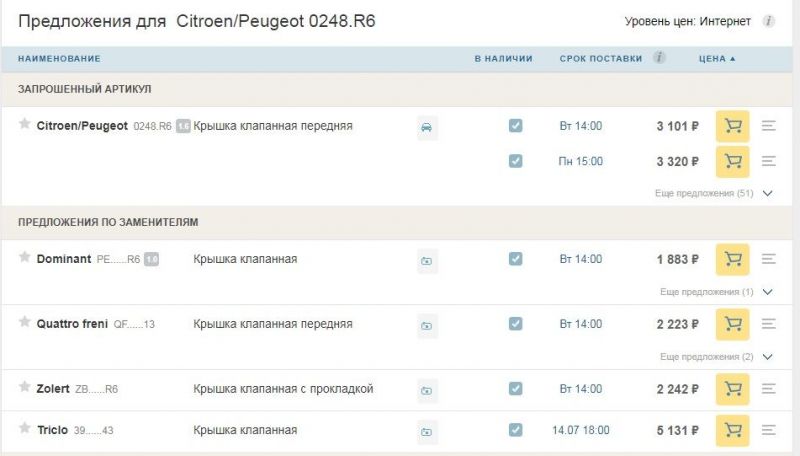800x456 pixels.
Task: Toggle in-stock checkbox in Dominant row
Action: [515, 259]
